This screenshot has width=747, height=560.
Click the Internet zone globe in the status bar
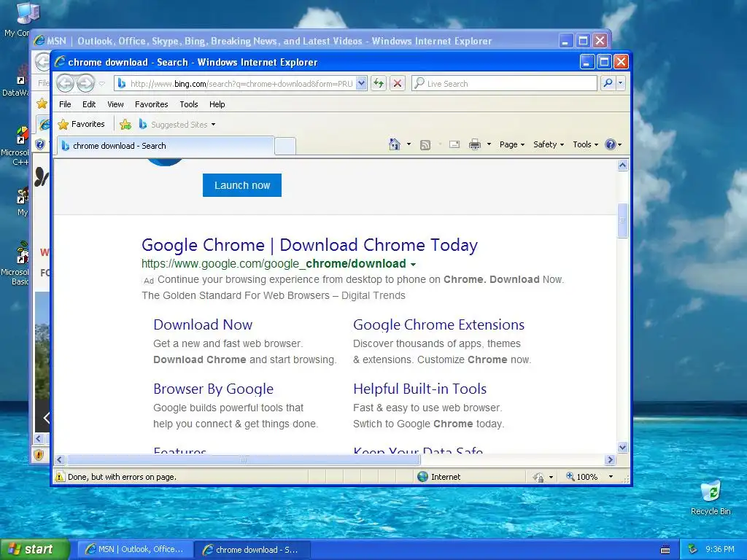click(422, 477)
